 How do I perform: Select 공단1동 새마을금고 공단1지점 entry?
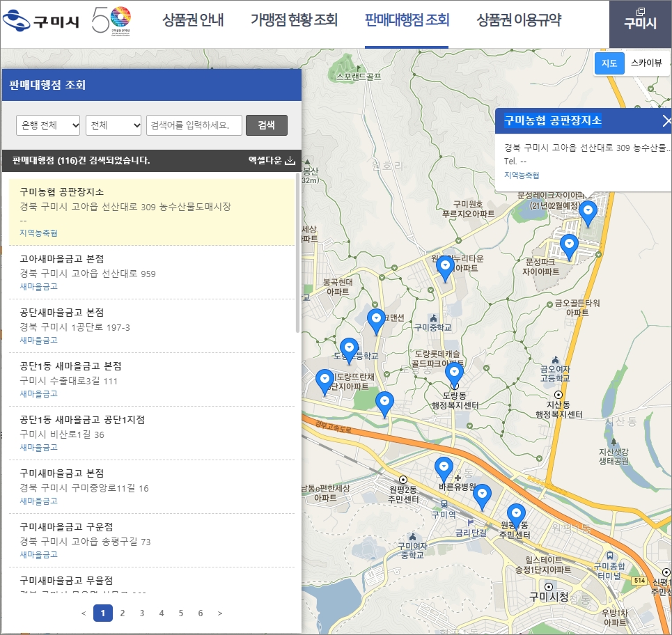click(152, 433)
